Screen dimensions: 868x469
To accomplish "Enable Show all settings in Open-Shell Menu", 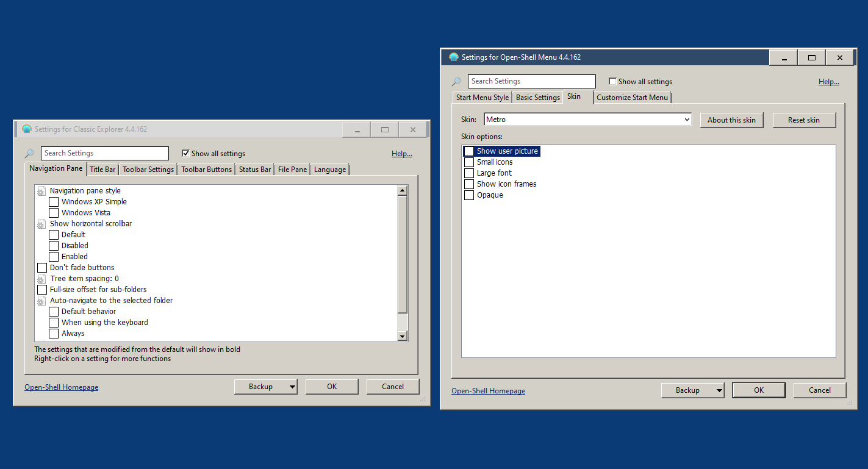I will point(612,81).
